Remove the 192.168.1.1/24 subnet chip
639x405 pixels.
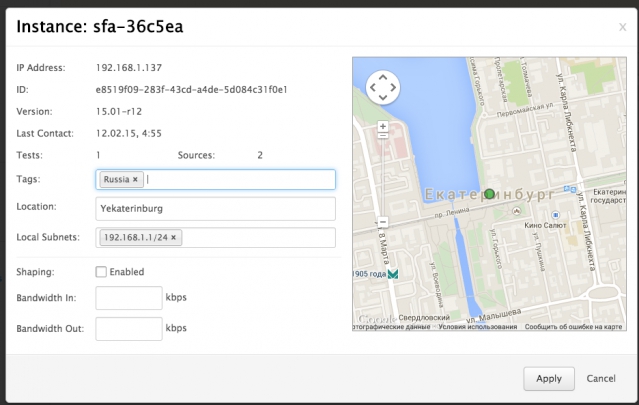[173, 237]
